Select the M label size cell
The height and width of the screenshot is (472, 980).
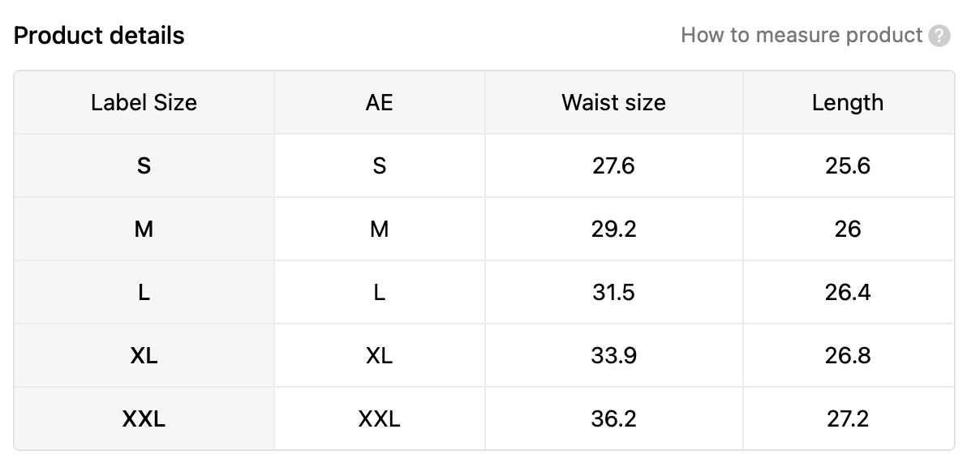tap(144, 229)
